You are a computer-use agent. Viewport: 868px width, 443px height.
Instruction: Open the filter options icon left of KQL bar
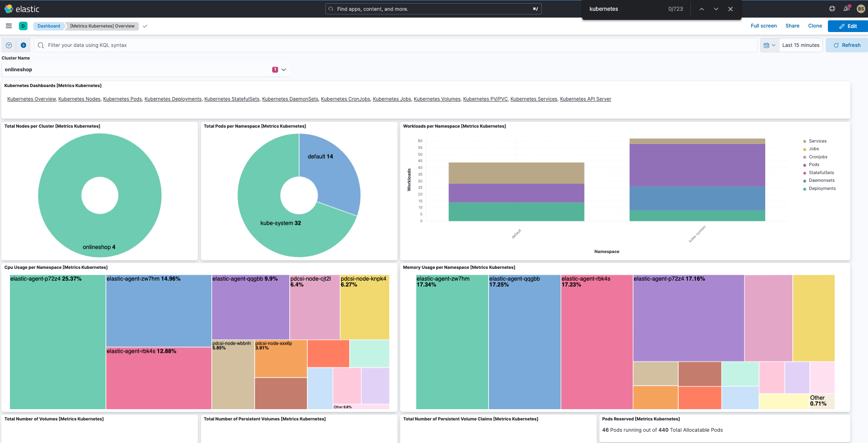(8, 45)
